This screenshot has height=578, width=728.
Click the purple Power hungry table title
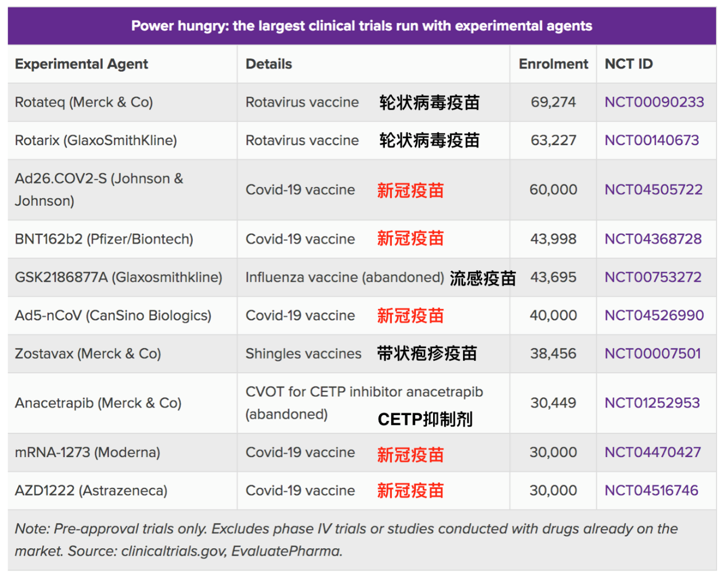[x=362, y=26]
